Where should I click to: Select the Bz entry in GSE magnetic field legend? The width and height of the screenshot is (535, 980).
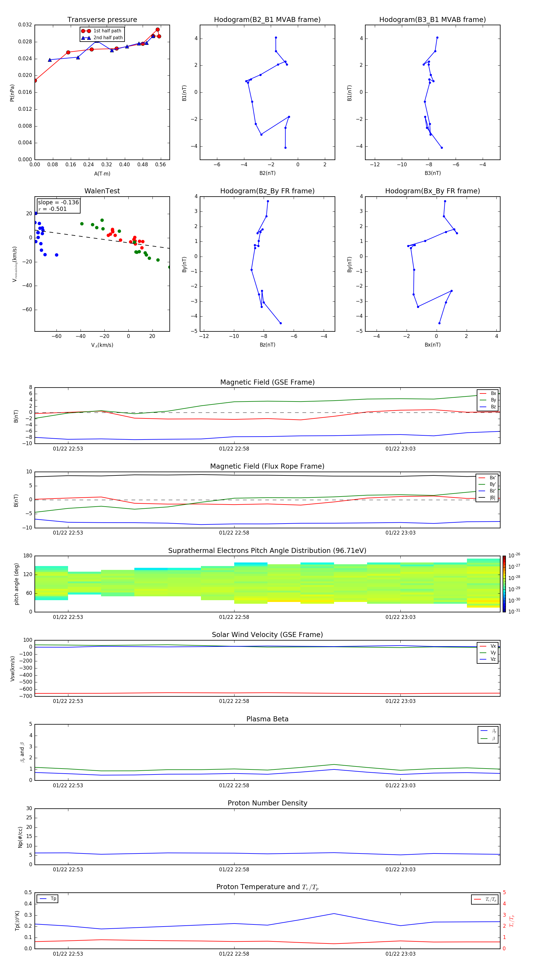488,407
